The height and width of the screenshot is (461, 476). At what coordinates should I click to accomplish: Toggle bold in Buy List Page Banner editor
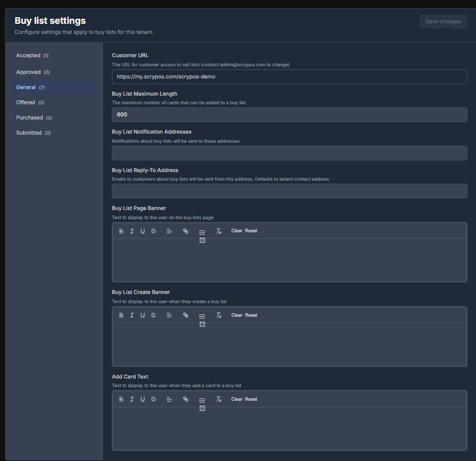(x=121, y=231)
